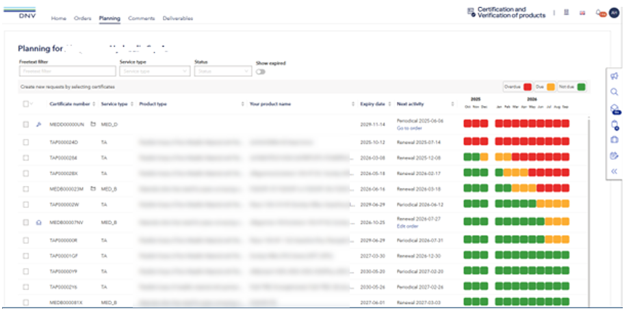This screenshot has height=326, width=644.
Task: Click the Edit order link
Action: [x=407, y=226]
